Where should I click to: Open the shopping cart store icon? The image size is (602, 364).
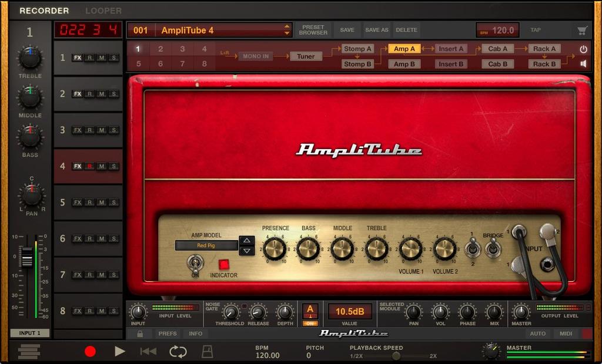tap(583, 29)
